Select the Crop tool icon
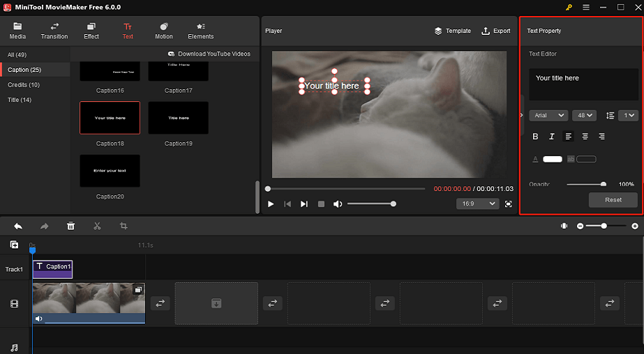644x354 pixels. tap(123, 226)
